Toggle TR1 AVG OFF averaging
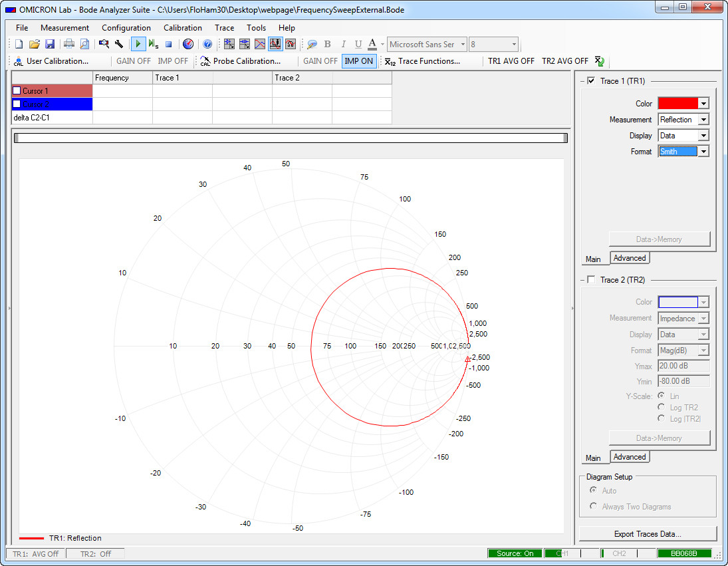 [511, 61]
